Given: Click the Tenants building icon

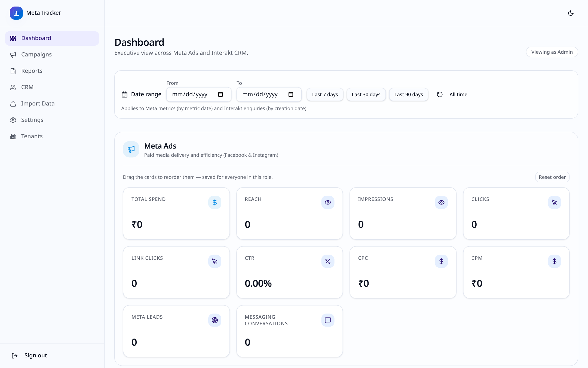Looking at the screenshot, I should tap(13, 137).
